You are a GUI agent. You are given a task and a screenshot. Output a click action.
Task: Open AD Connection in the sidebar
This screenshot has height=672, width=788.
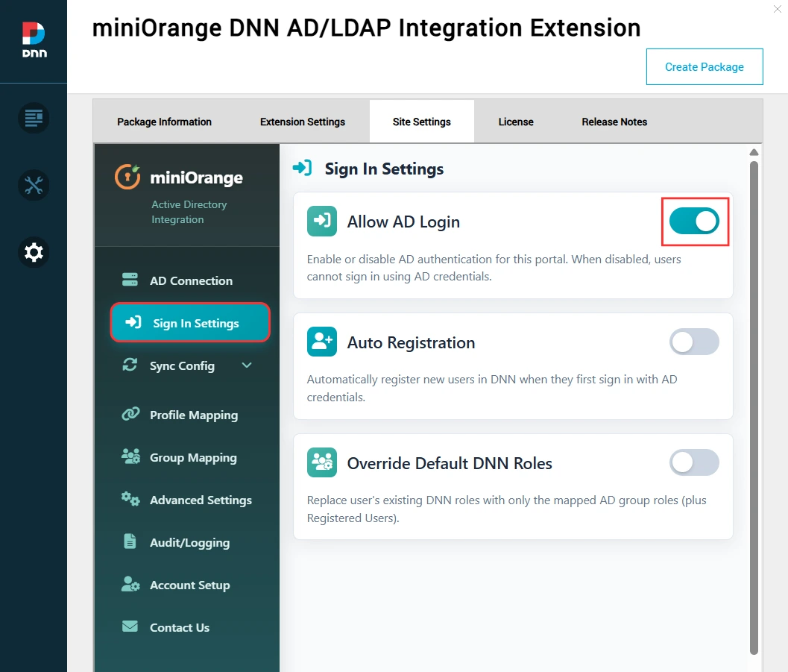click(x=191, y=280)
